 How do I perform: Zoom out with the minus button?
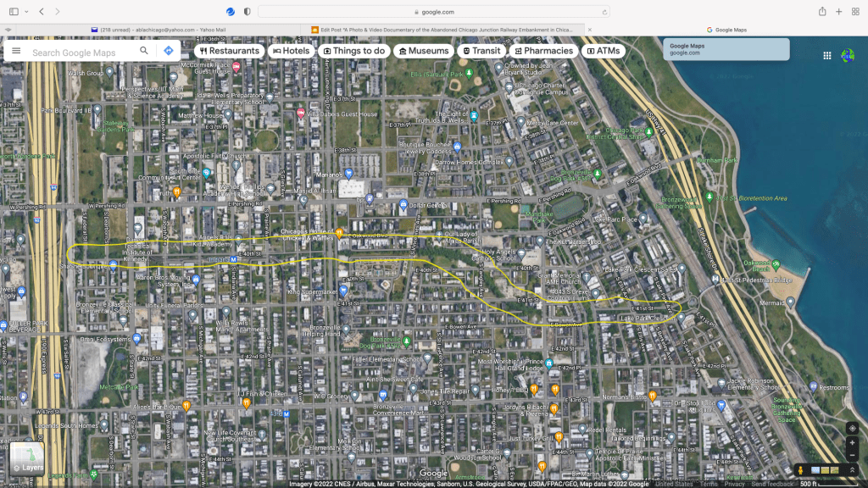(852, 456)
